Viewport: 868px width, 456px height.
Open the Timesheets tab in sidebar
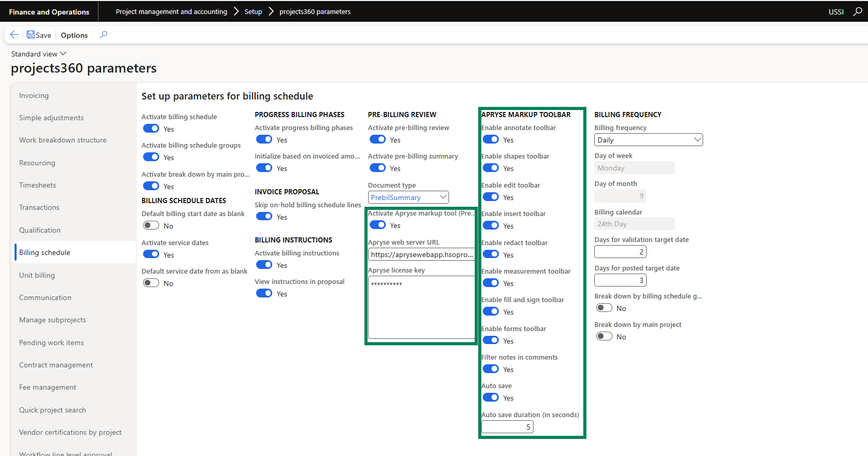coord(37,185)
